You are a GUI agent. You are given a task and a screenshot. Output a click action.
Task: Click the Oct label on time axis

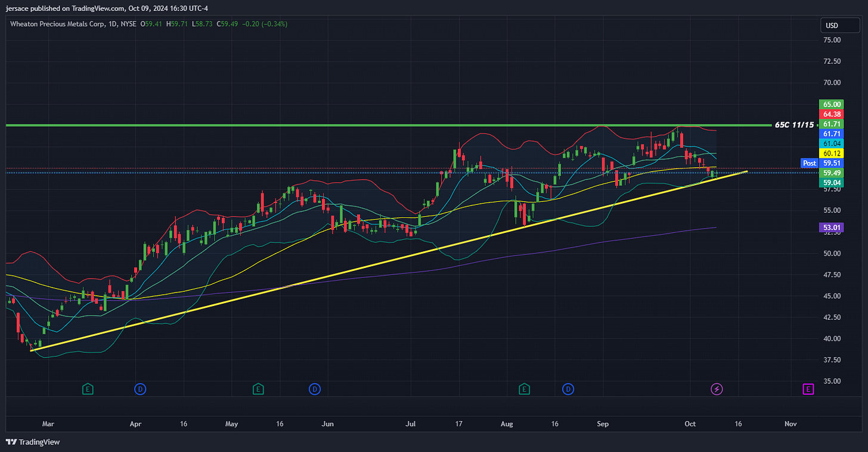pyautogui.click(x=690, y=424)
